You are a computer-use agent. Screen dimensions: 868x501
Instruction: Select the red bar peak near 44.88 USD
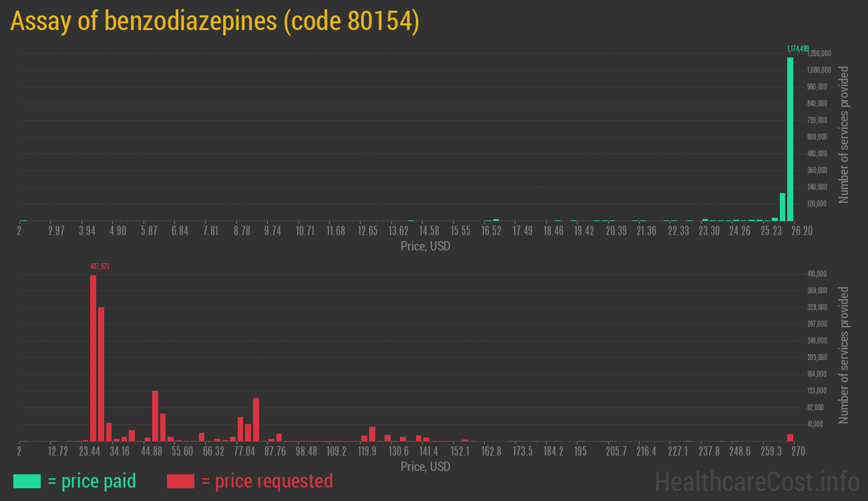[156, 415]
